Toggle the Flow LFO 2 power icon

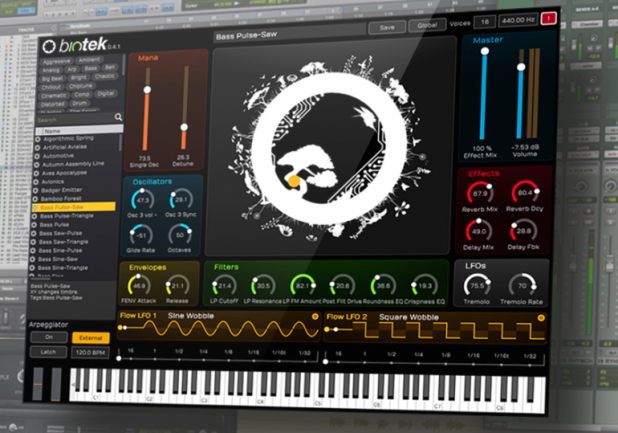(541, 318)
